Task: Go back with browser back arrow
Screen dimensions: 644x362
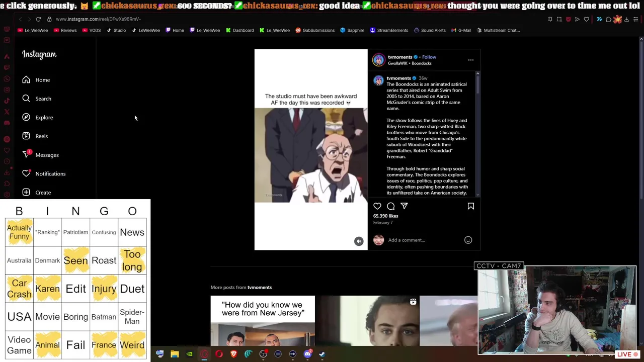Action: [x=20, y=19]
